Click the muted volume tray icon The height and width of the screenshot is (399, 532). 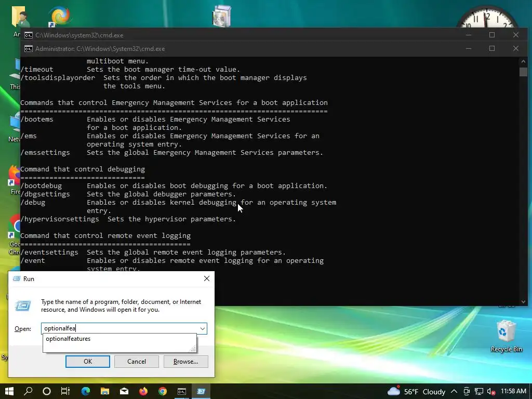[x=491, y=392]
